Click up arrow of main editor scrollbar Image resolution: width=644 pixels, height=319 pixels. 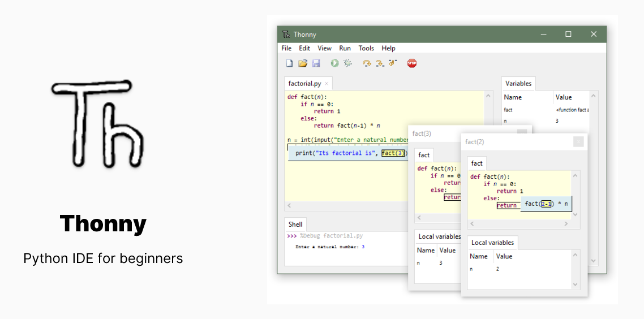pos(488,96)
